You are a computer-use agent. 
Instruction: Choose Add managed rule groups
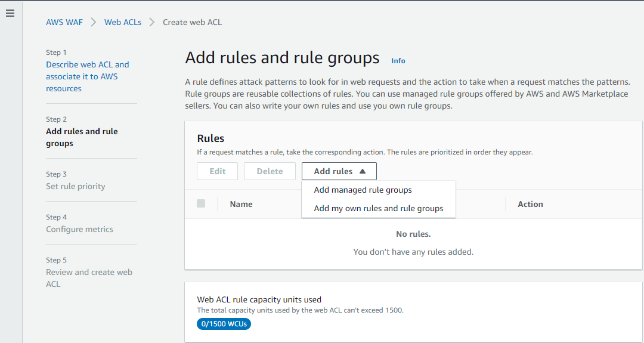coord(363,190)
